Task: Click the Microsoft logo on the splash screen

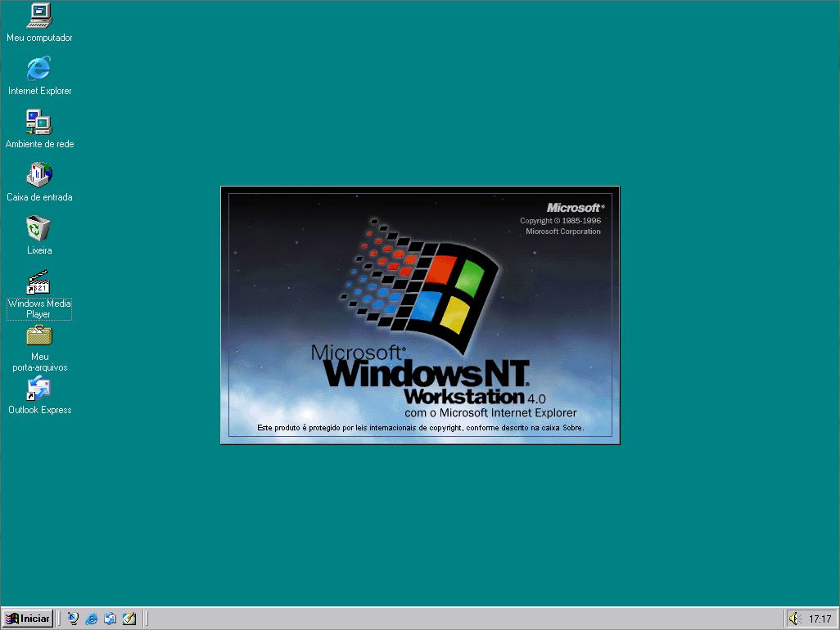Action: click(574, 208)
